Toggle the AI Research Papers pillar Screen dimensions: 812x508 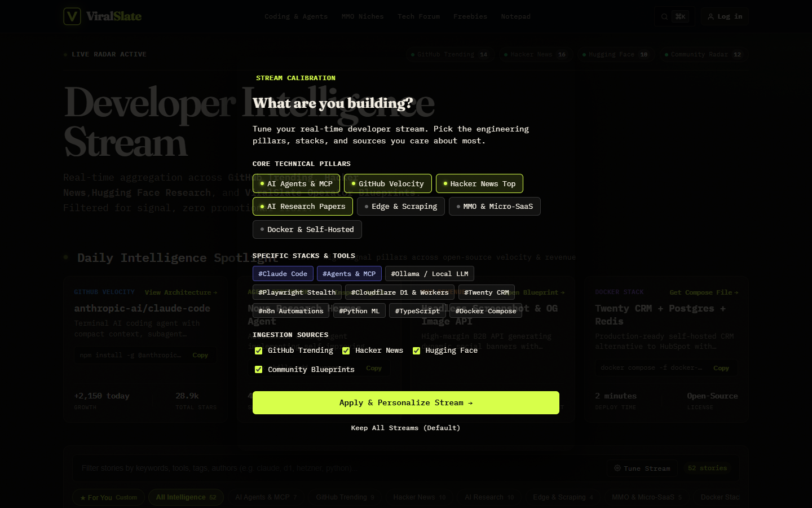coord(303,206)
